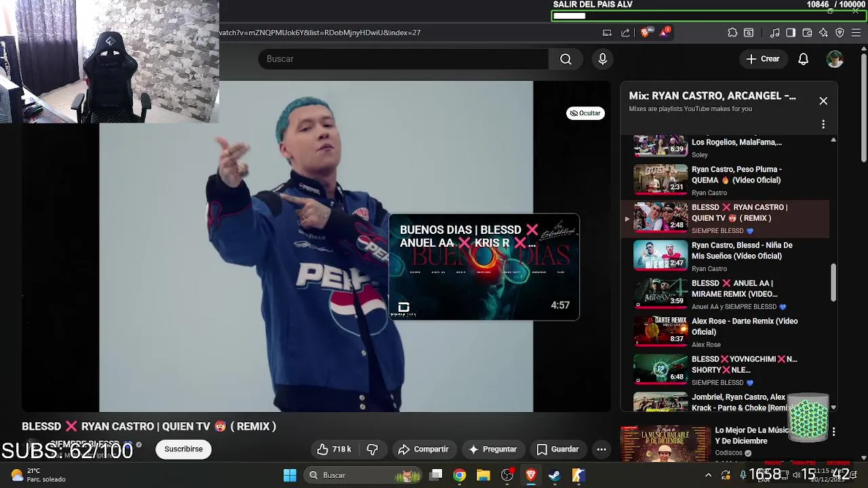Expand the hidden system tray icons chevron
This screenshot has width=868, height=488.
pyautogui.click(x=709, y=475)
